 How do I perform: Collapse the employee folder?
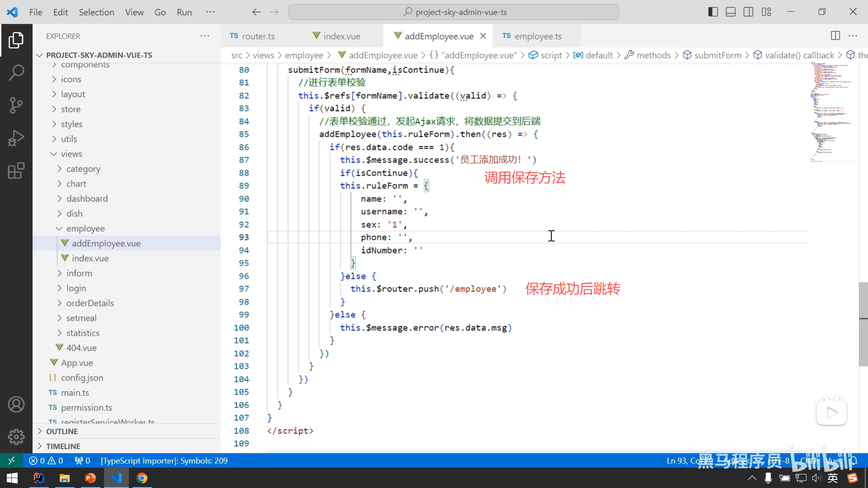click(x=85, y=229)
